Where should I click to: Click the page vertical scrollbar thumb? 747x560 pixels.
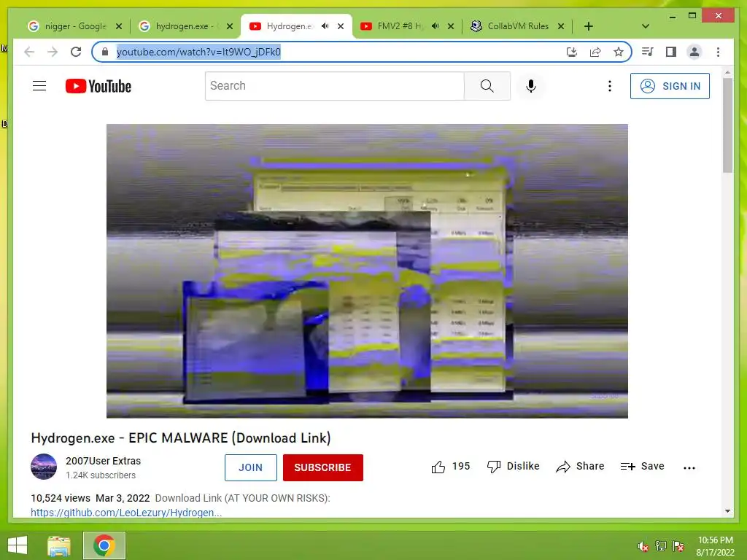point(727,125)
